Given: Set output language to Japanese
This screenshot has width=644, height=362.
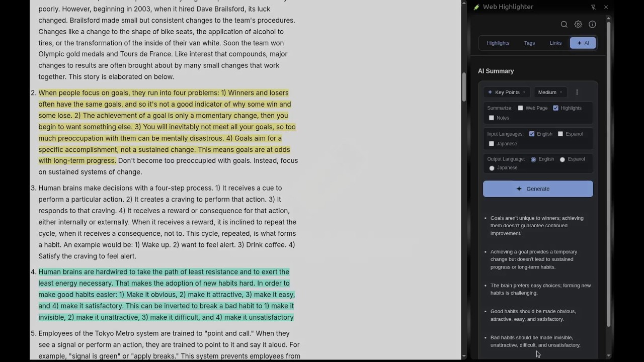Looking at the screenshot, I should [x=492, y=168].
